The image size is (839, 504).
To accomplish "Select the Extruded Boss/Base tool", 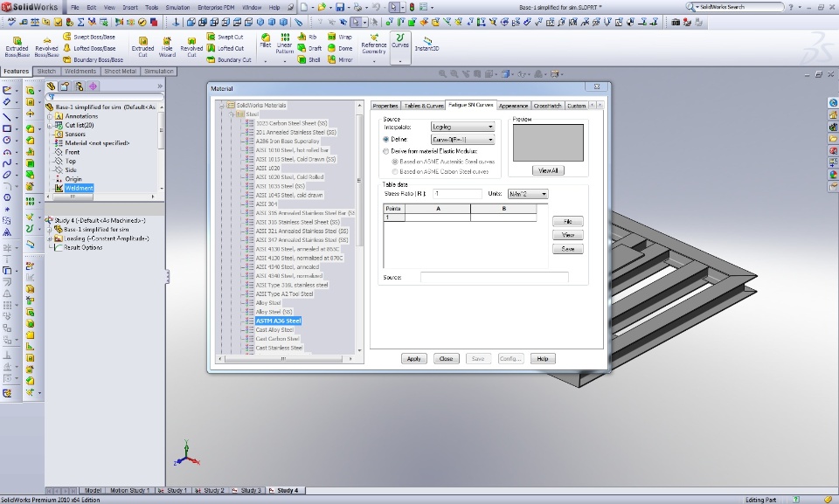I will [17, 47].
